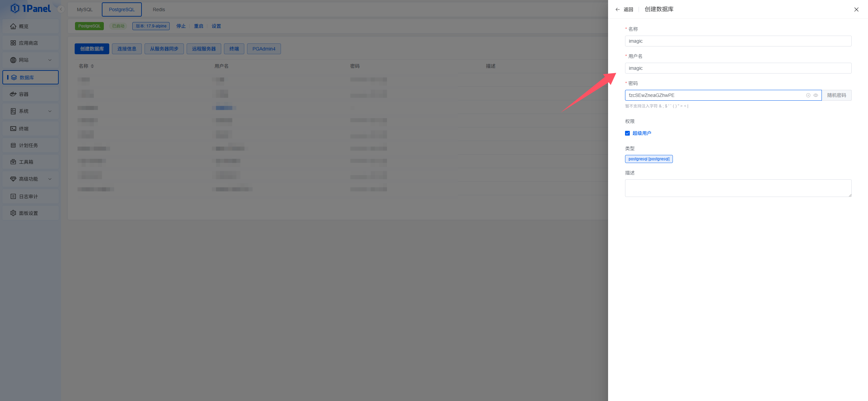Open the 概览 overview home icon
Image resolution: width=868 pixels, height=401 pixels.
(x=13, y=26)
